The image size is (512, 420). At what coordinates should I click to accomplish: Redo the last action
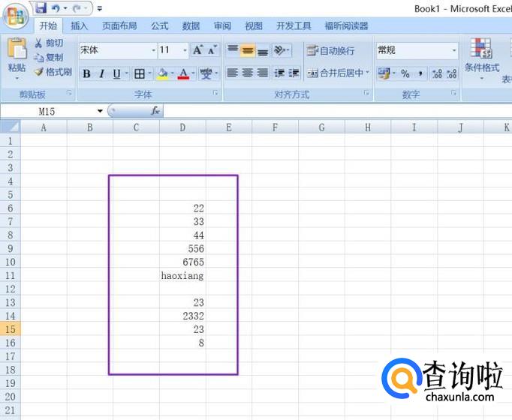pos(77,8)
